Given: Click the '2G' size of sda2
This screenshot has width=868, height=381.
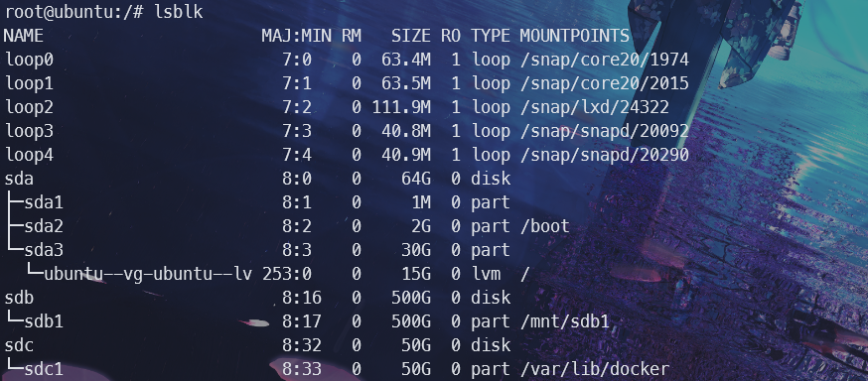Looking at the screenshot, I should click(421, 226).
